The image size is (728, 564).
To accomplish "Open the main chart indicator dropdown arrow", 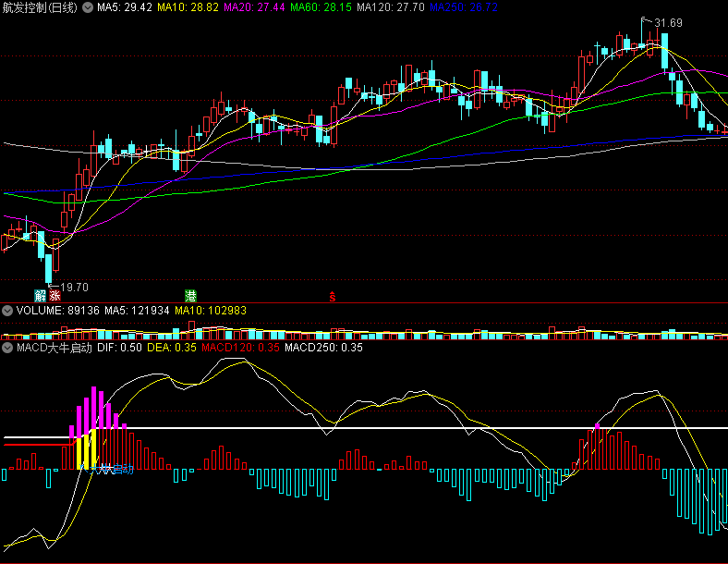I will [88, 7].
